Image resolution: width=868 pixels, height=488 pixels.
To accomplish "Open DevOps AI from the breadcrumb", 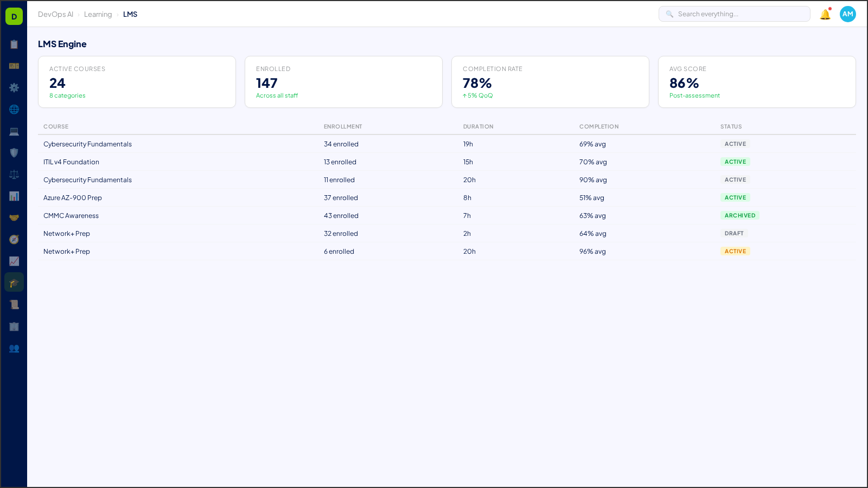I will tap(55, 14).
